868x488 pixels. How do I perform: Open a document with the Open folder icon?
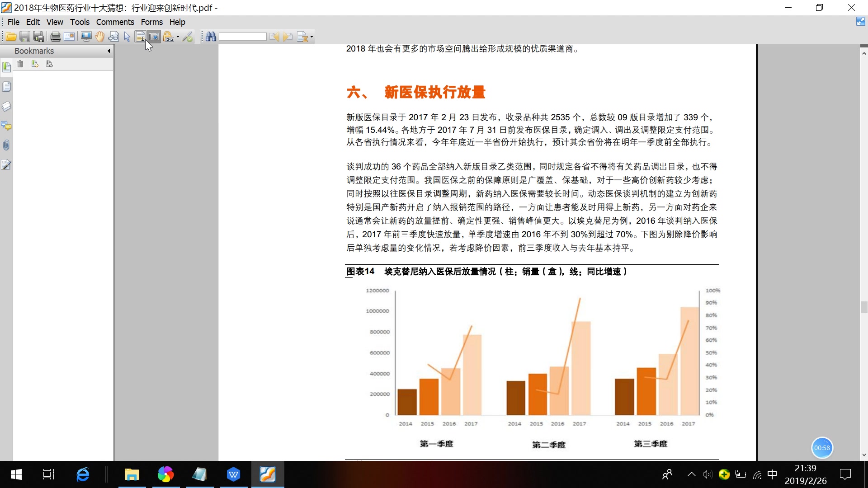point(10,37)
